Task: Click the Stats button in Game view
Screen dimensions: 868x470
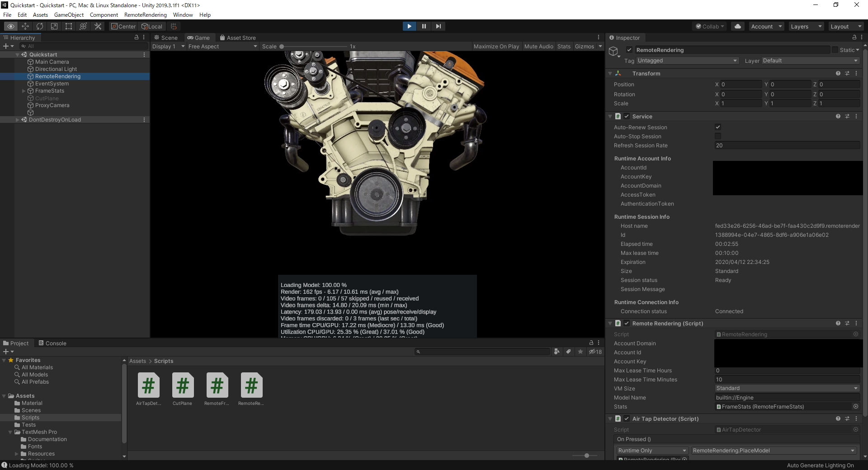Action: pyautogui.click(x=564, y=46)
